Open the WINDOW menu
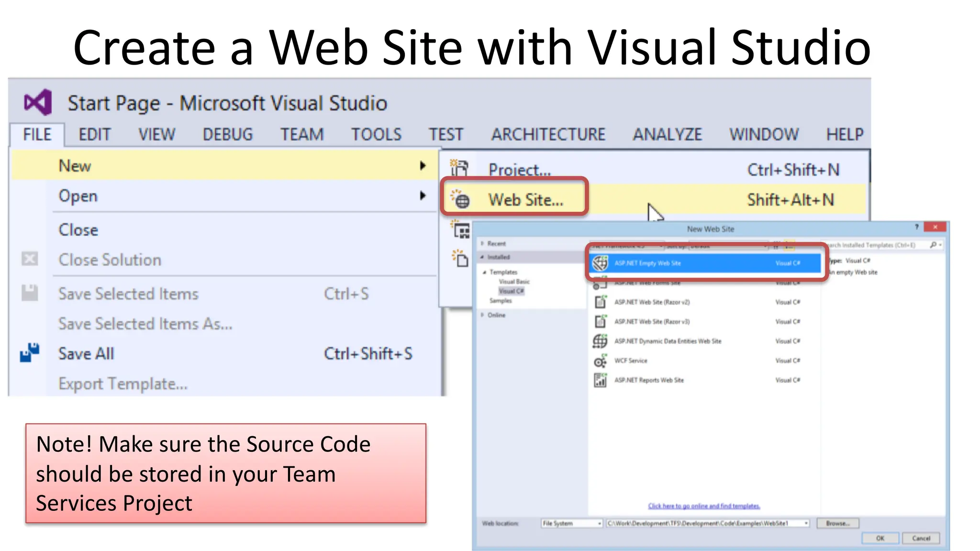The height and width of the screenshot is (551, 980). point(764,134)
